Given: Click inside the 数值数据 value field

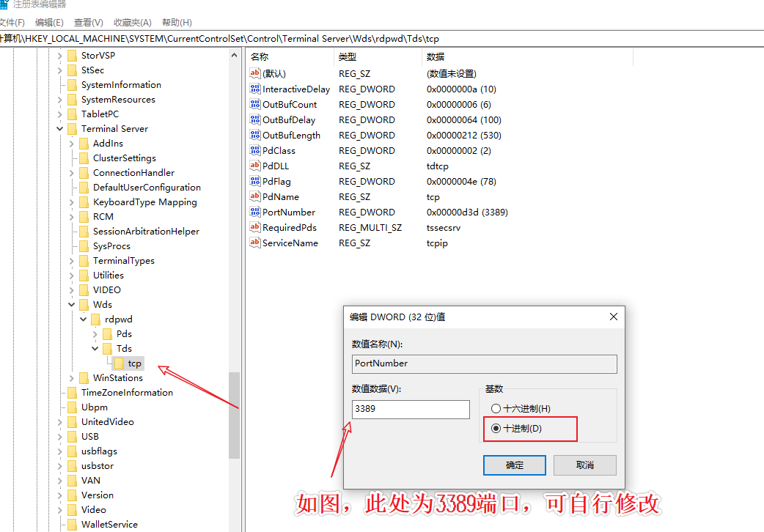Looking at the screenshot, I should 410,409.
